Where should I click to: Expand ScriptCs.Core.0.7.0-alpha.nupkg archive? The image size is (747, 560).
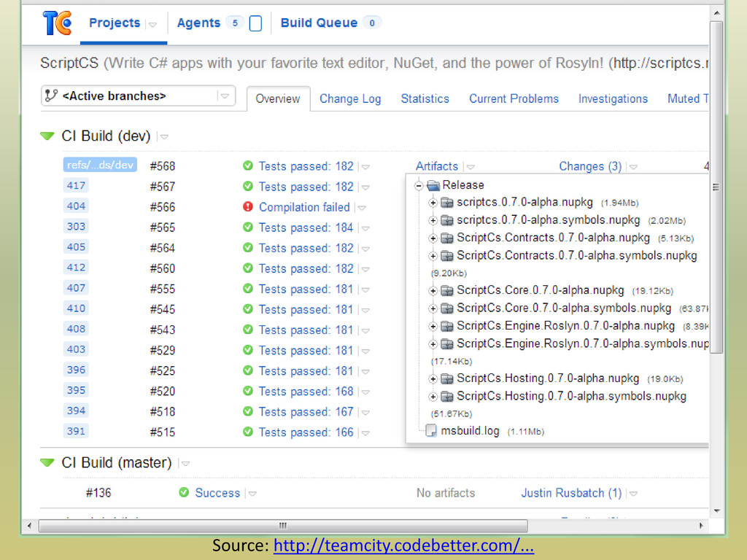coord(433,290)
